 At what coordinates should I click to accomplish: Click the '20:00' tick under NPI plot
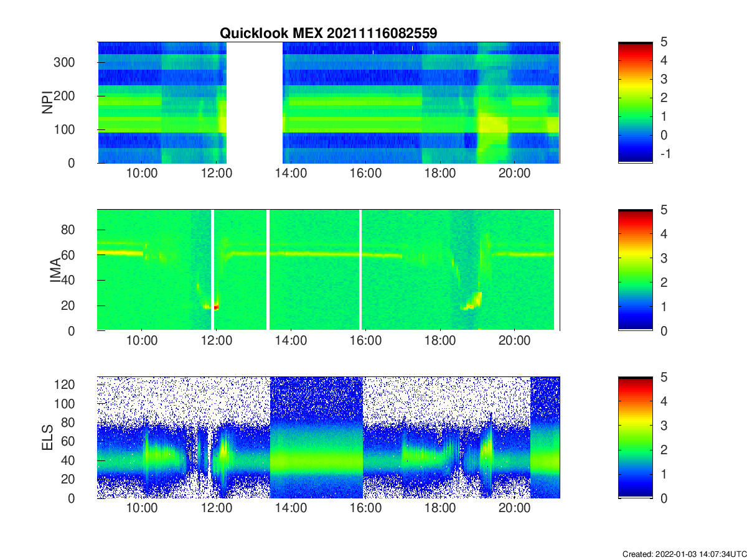click(514, 174)
